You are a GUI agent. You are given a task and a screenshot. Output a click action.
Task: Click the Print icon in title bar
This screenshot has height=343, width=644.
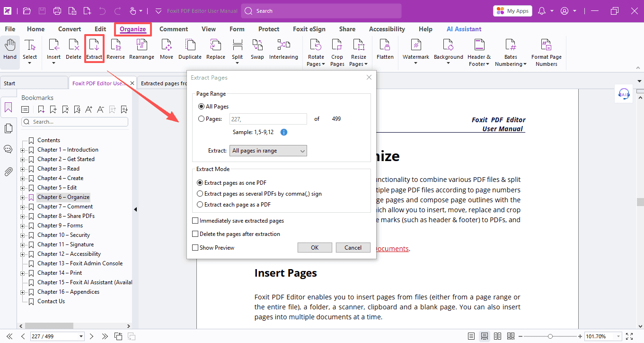click(57, 10)
